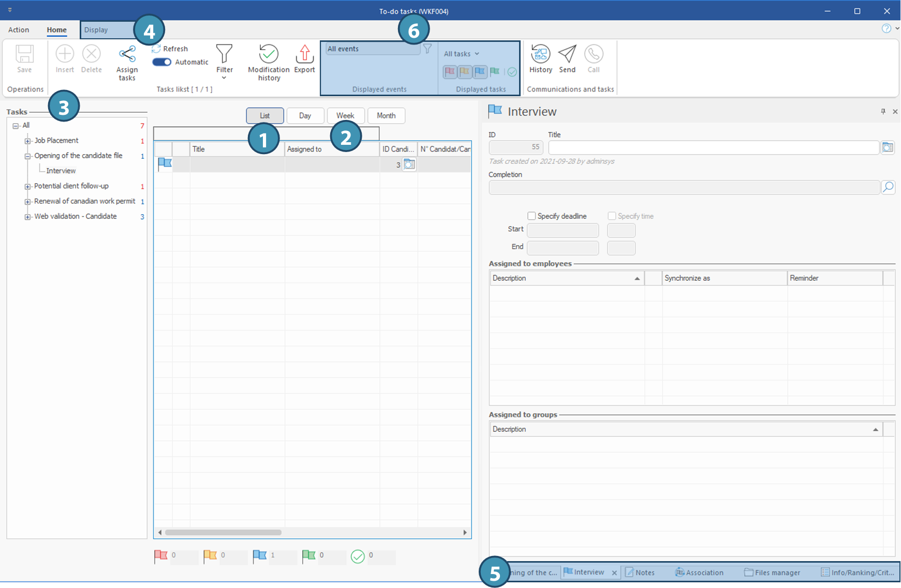This screenshot has width=901, height=588.
Task: Expand the Job Placement tree node
Action: [28, 141]
